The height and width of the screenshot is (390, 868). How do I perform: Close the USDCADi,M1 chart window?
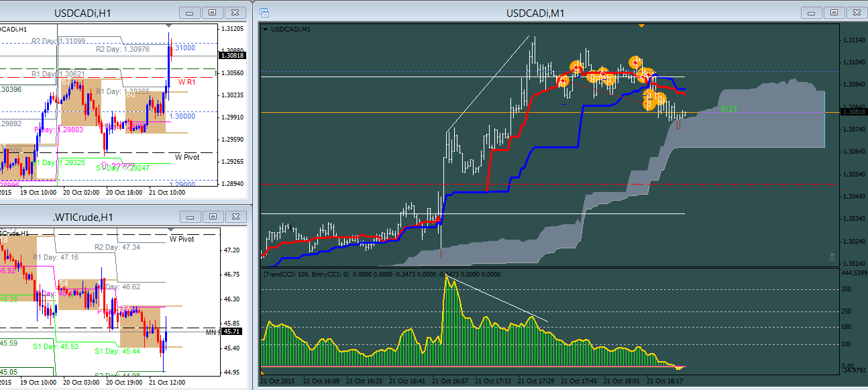click(857, 12)
